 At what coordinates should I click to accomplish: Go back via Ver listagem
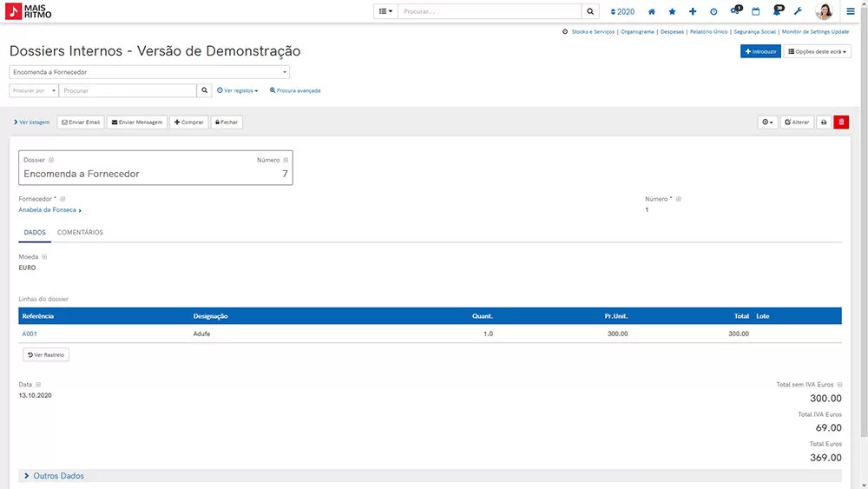pyautogui.click(x=31, y=122)
